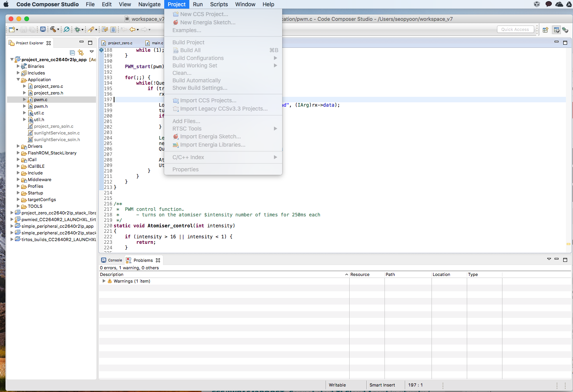
Task: Open the terminal monitor toolbar icon
Action: (x=43, y=29)
